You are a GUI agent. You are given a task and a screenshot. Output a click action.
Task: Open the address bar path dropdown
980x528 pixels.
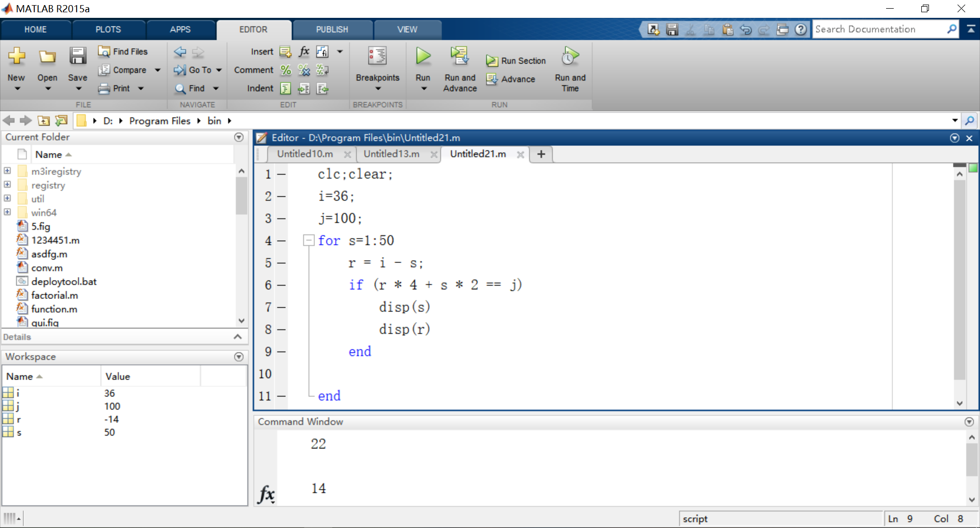coord(954,121)
